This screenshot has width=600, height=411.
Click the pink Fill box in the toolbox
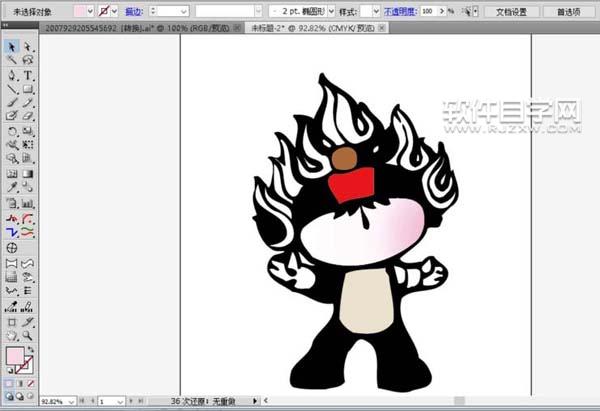[15, 356]
